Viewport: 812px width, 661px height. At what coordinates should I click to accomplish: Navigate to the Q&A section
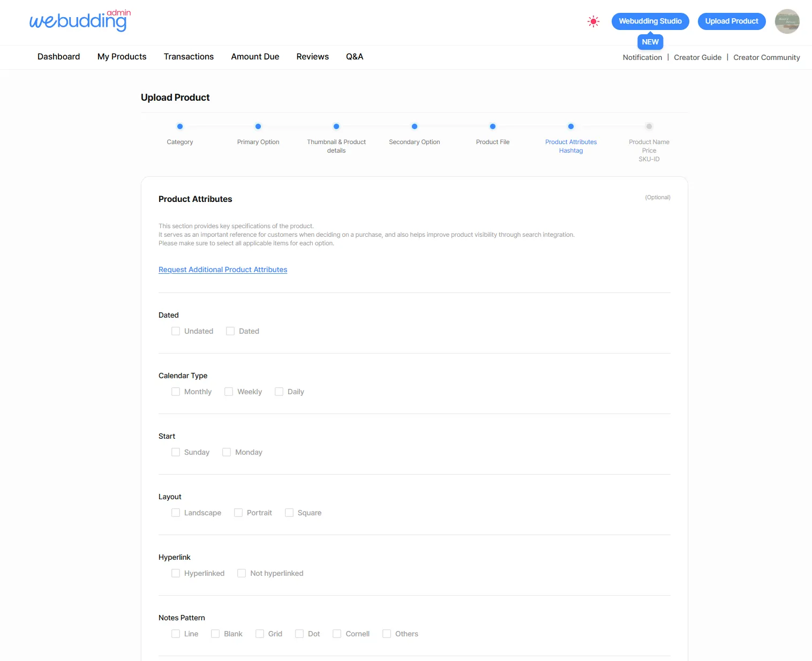[x=355, y=57]
